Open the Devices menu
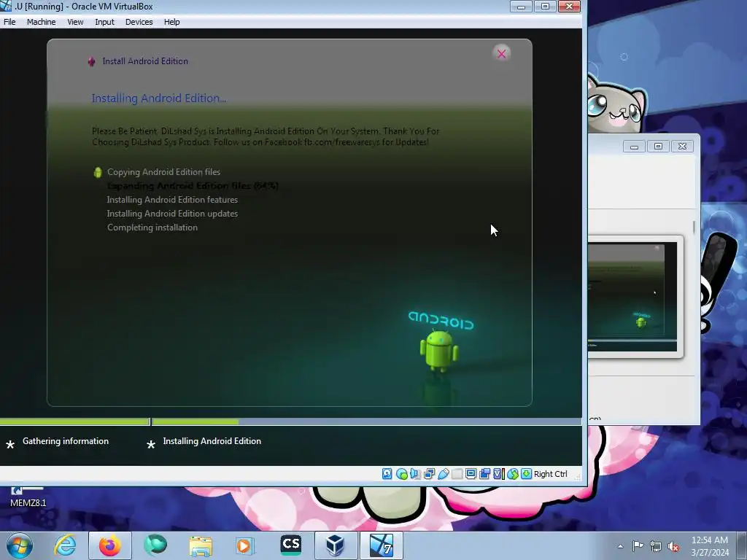747x560 pixels. [139, 22]
